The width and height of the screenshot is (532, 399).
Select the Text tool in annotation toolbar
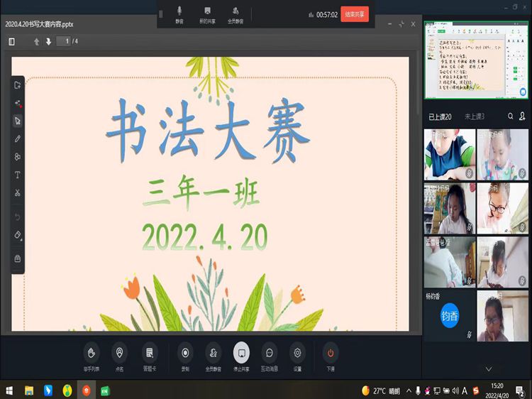point(18,175)
